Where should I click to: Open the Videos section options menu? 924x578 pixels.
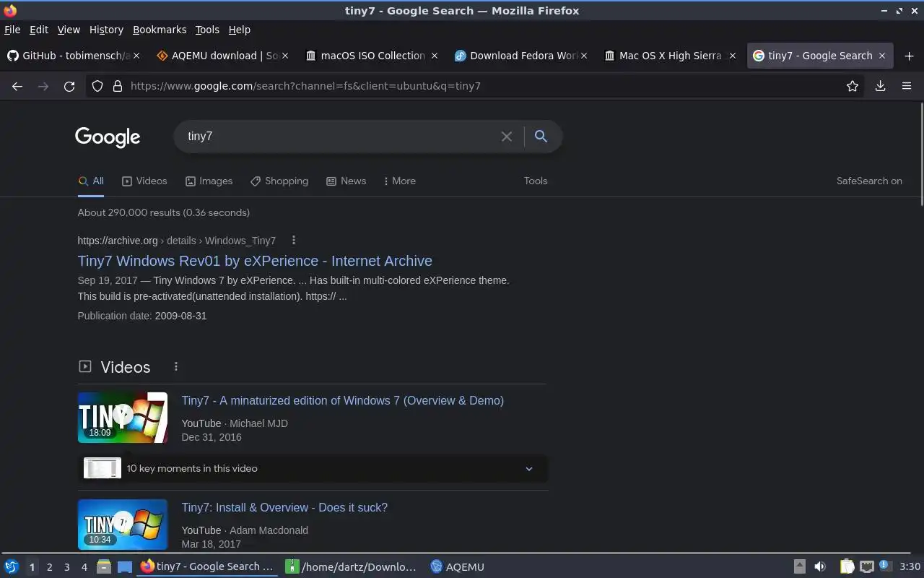(175, 367)
